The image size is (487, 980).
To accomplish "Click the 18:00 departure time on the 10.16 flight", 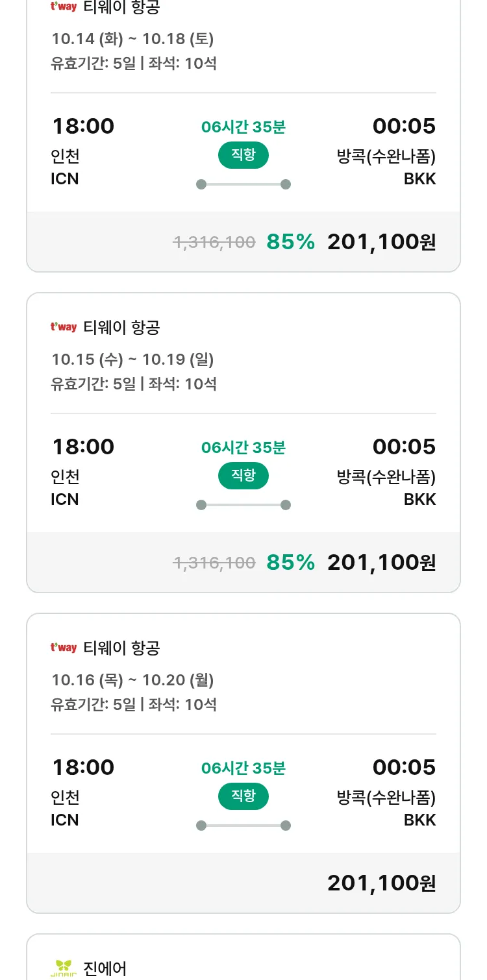I will (x=83, y=768).
